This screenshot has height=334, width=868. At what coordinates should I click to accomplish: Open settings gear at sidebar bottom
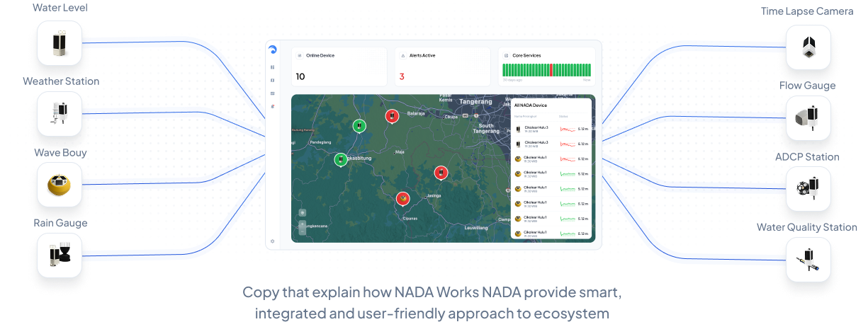coord(273,241)
